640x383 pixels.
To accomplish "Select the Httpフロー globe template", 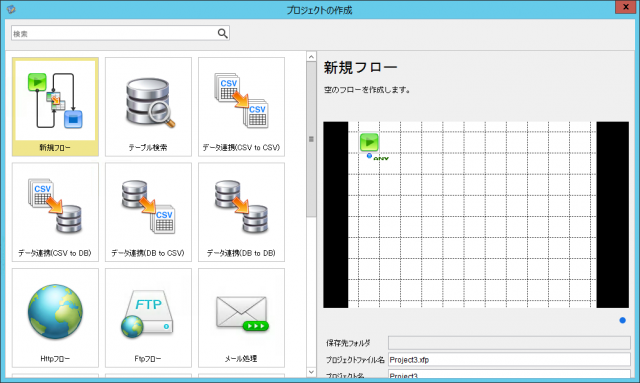I will 55,318.
